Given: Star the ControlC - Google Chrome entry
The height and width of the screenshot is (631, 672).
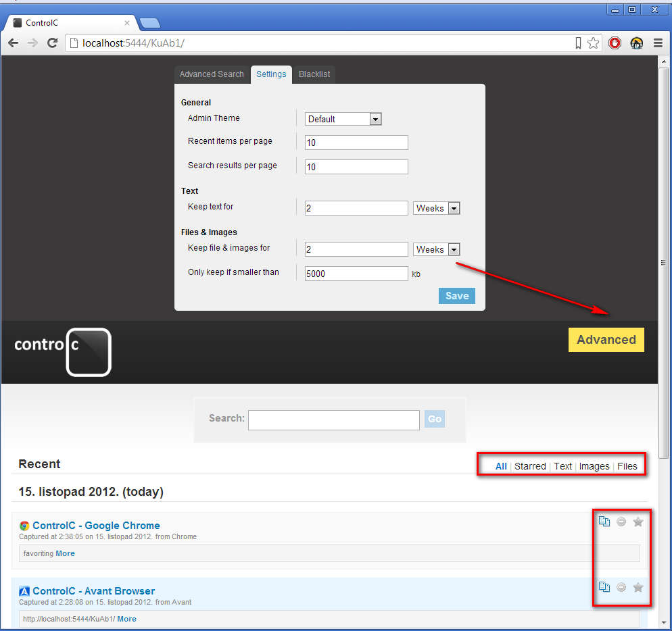Looking at the screenshot, I should [638, 522].
